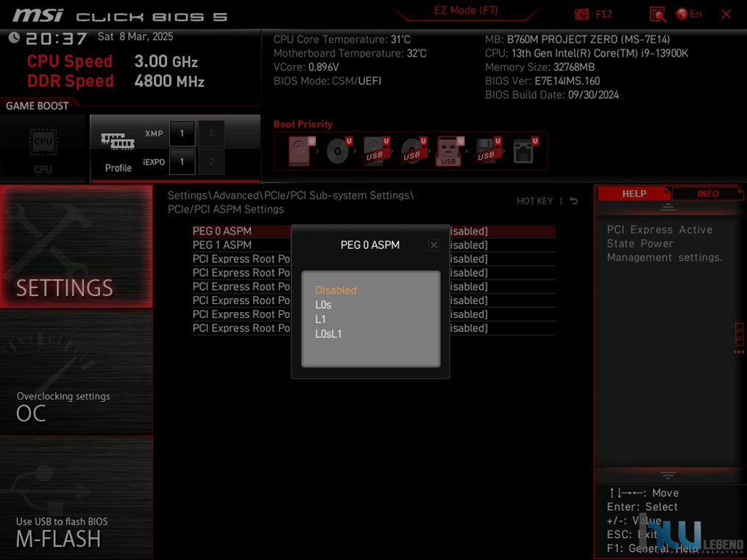Select the optical disc boot priority device
This screenshot has width=747, height=560.
pos(339,151)
